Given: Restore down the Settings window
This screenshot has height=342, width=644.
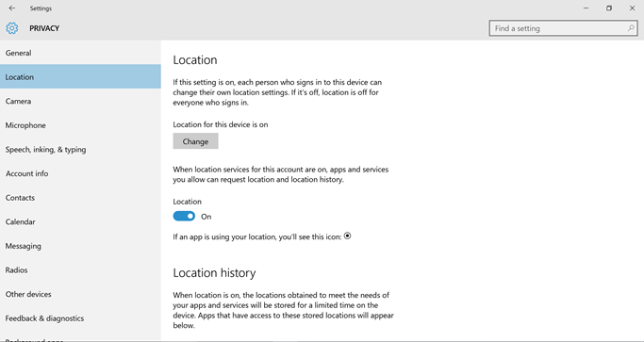Looking at the screenshot, I should (609, 8).
